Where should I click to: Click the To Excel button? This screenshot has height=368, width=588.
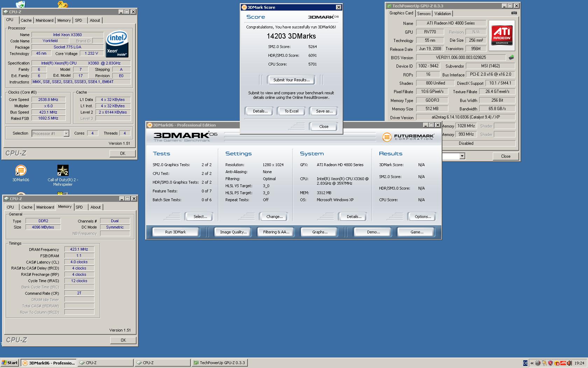coord(291,111)
